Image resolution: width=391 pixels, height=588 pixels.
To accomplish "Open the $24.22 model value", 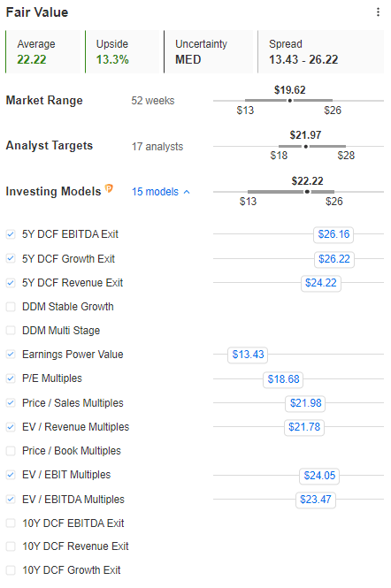I will pos(321,283).
